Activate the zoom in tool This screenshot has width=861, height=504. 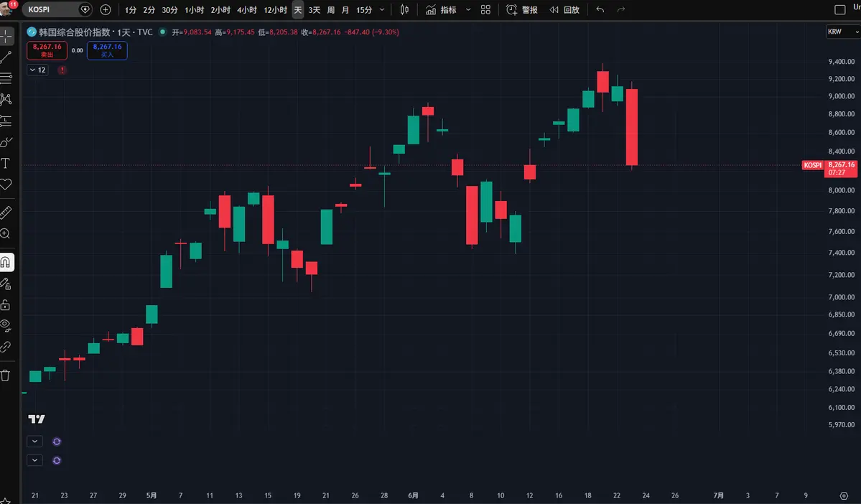point(6,234)
